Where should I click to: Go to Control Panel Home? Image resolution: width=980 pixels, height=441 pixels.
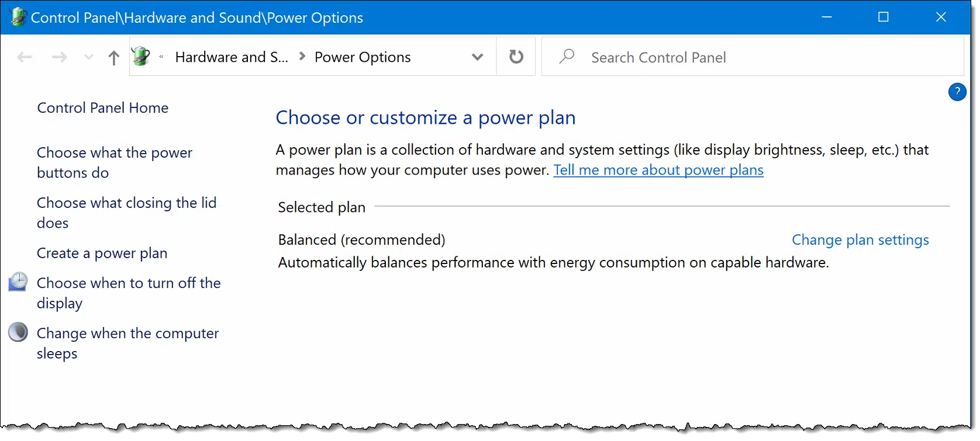click(103, 108)
